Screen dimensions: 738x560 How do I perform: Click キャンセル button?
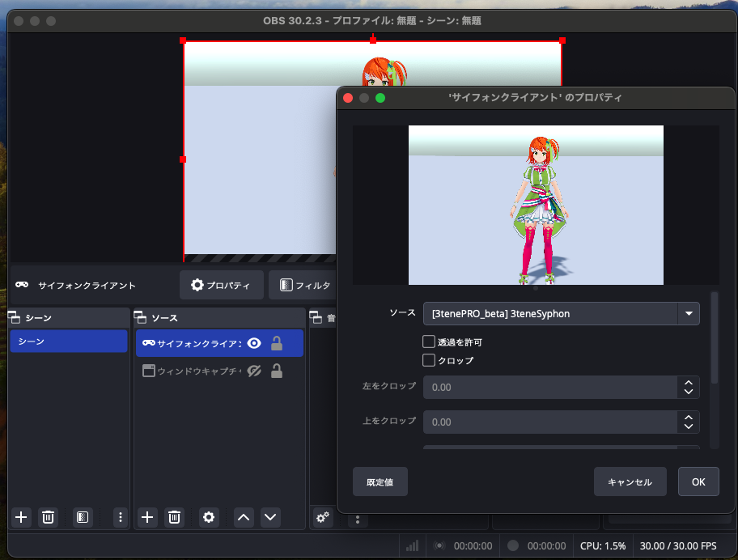tap(630, 482)
